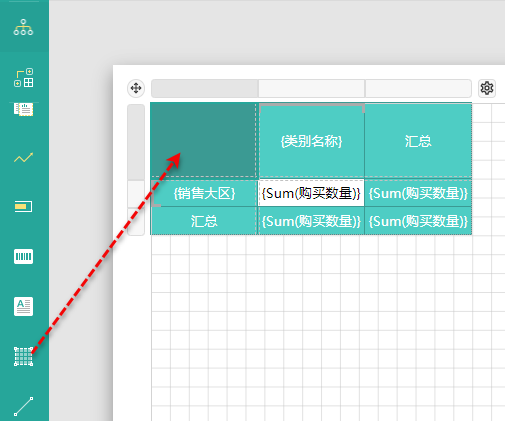Image resolution: width=505 pixels, height=421 pixels.
Task: Select the {销售大区} row group cell
Action: (204, 193)
